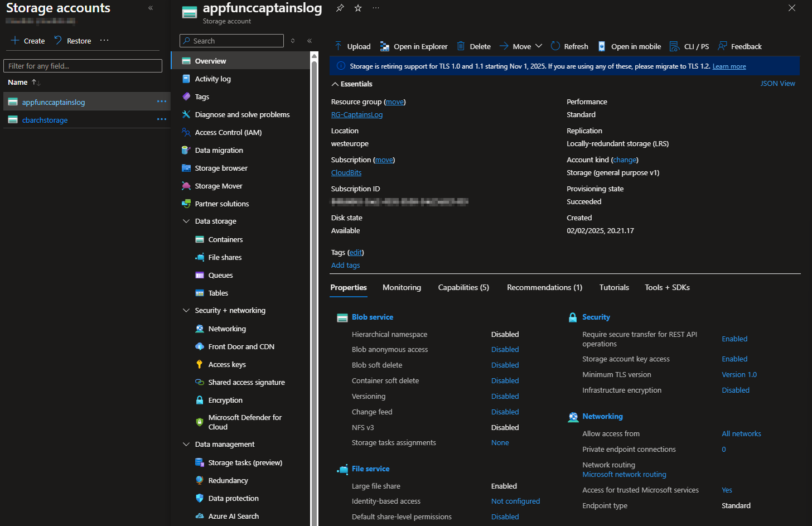The width and height of the screenshot is (812, 526).
Task: Open Front Door and CDN
Action: click(241, 346)
